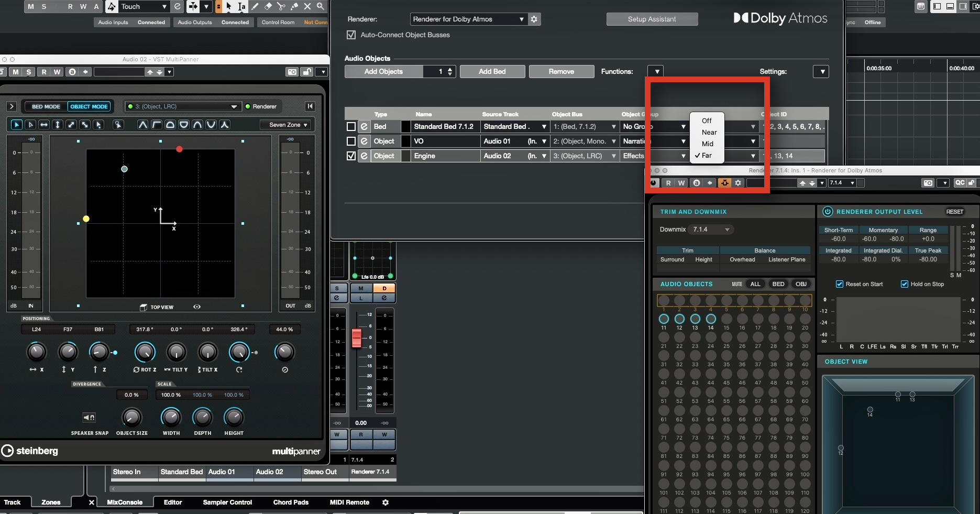This screenshot has width=980, height=514.
Task: Click the Add Objects count field
Action: 440,72
